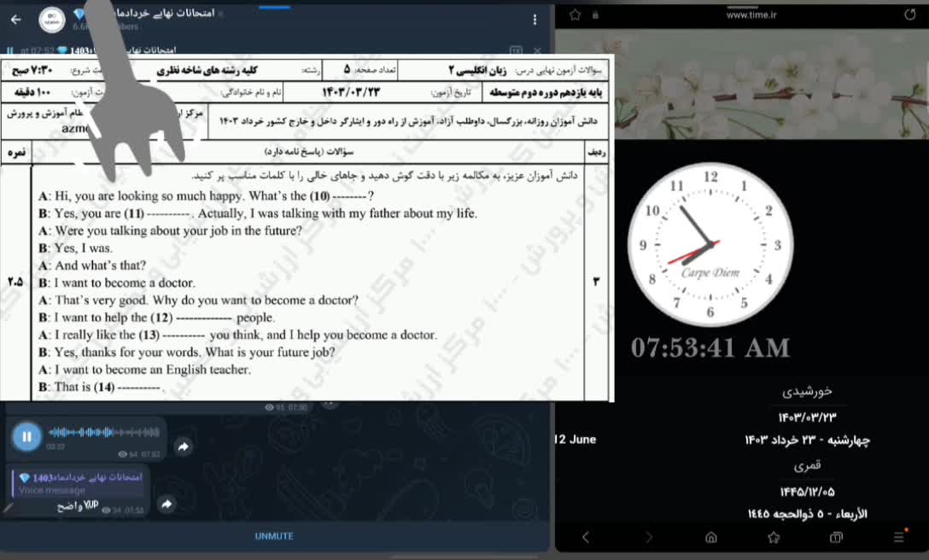Forward the reply message below voice note
Image resolution: width=929 pixels, height=560 pixels.
pyautogui.click(x=167, y=505)
